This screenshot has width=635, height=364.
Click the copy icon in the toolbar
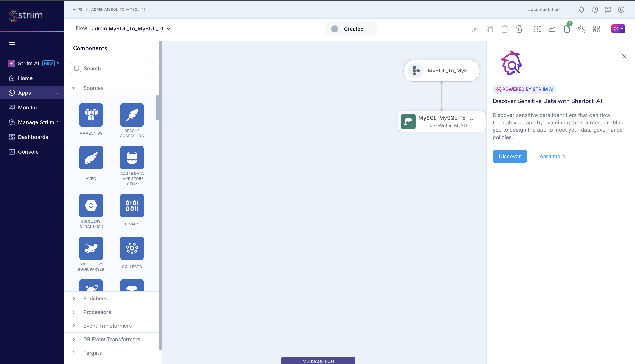click(x=490, y=29)
